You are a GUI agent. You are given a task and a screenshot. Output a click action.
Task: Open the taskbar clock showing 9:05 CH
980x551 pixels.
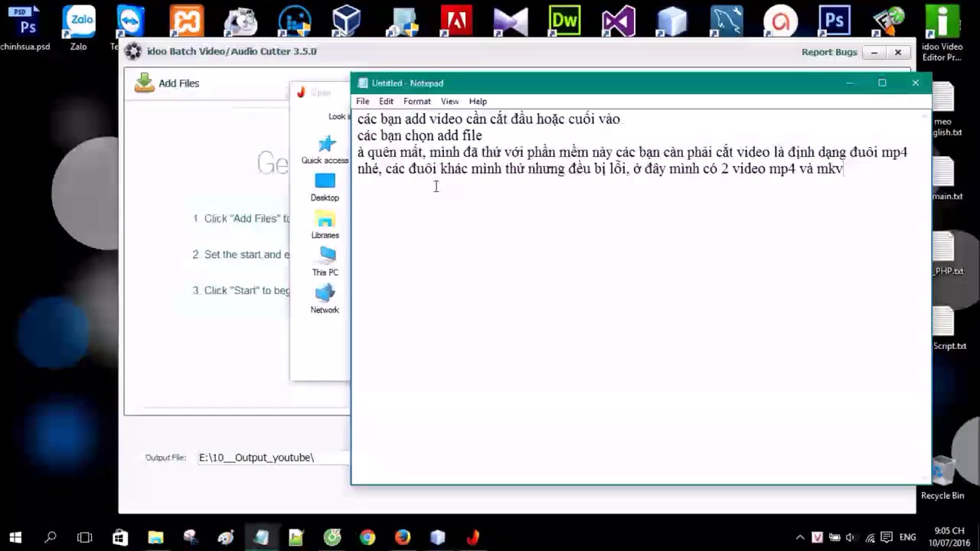(949, 536)
